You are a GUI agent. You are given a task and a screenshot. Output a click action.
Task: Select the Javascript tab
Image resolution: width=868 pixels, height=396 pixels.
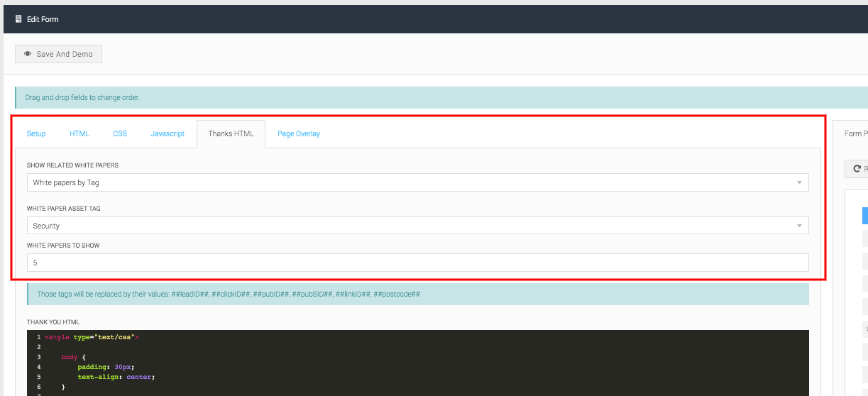(167, 133)
